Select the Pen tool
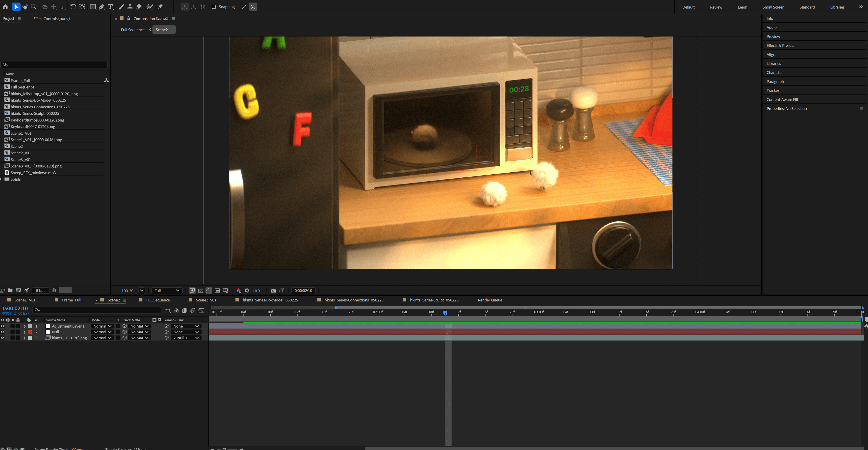Image resolution: width=868 pixels, height=450 pixels. (x=101, y=7)
